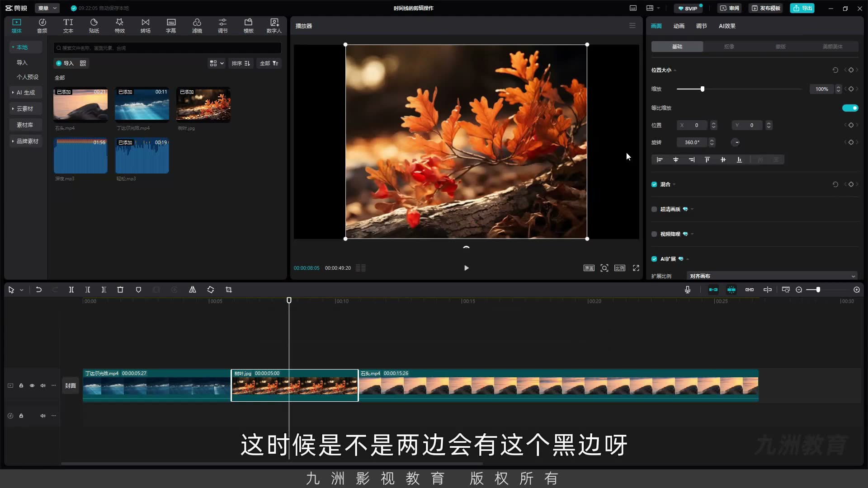The height and width of the screenshot is (488, 868).
Task: Click the Cover (封面) button on the track
Action: pos(70,386)
